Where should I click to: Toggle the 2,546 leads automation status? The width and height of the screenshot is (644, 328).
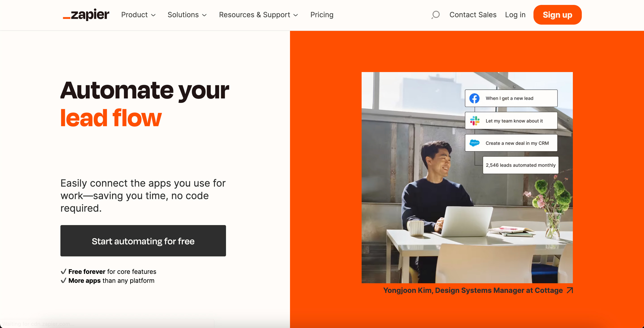(x=521, y=164)
